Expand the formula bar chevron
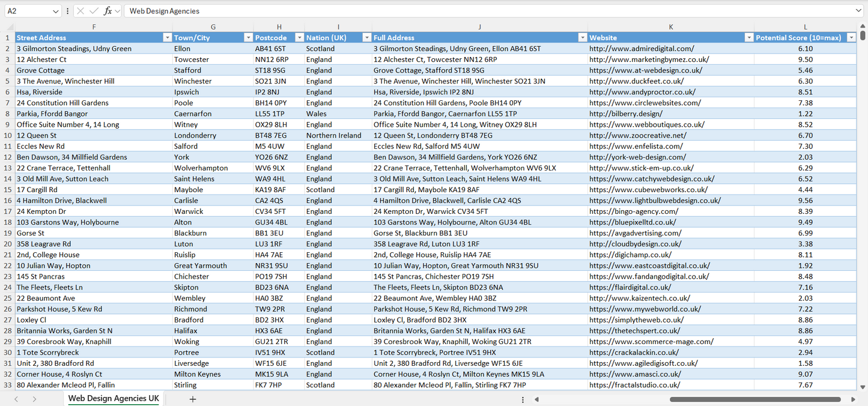The height and width of the screenshot is (406, 868). (858, 11)
